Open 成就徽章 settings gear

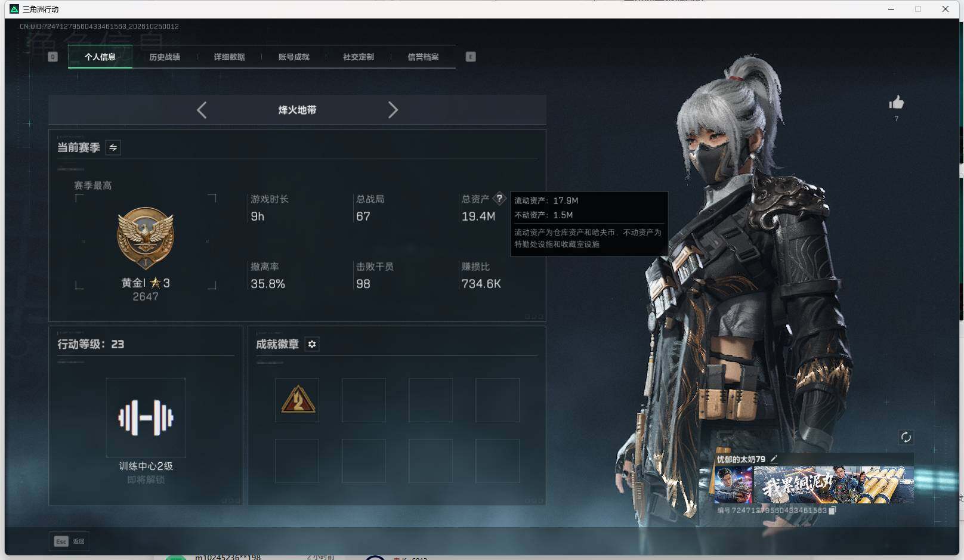click(312, 344)
